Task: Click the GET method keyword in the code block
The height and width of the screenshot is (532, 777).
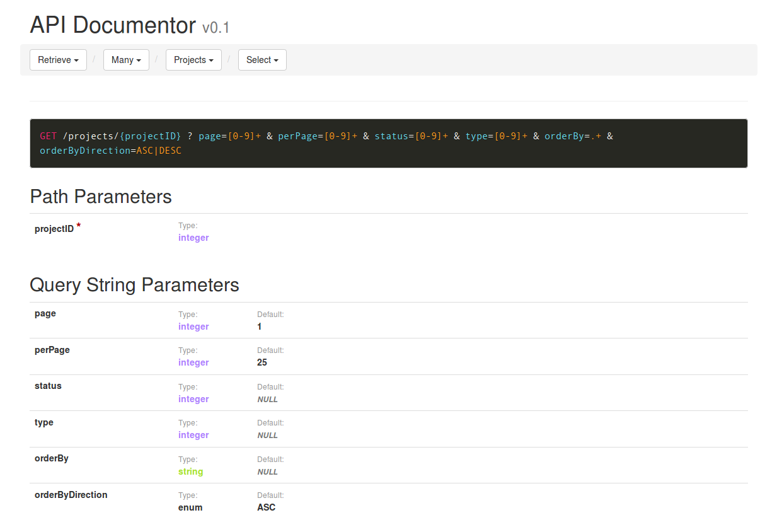Action: [x=49, y=136]
